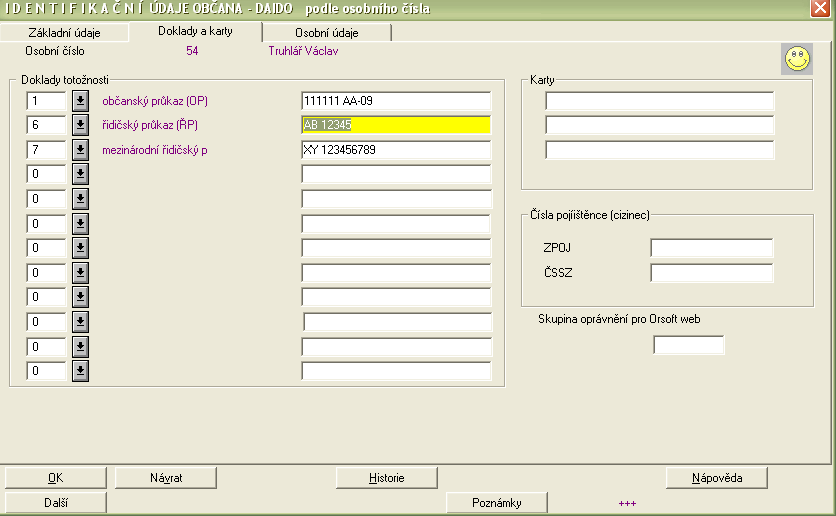Go to the Další record button

55,503
